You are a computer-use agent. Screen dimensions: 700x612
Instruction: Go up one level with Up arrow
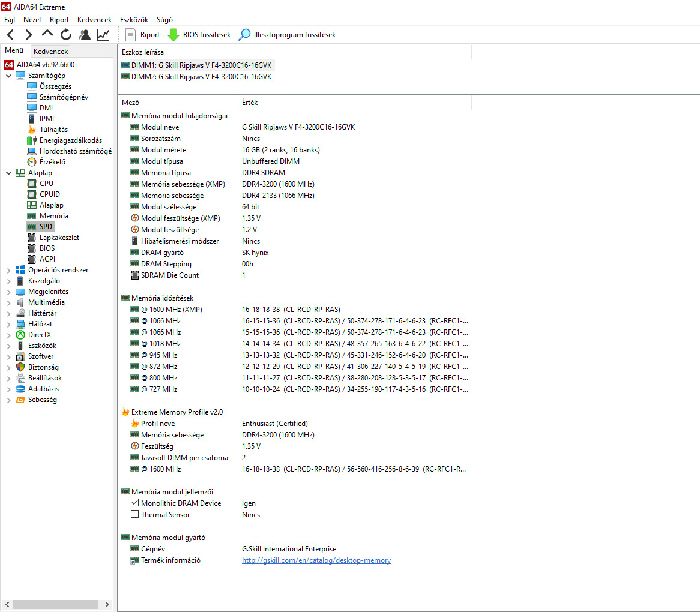(x=47, y=34)
